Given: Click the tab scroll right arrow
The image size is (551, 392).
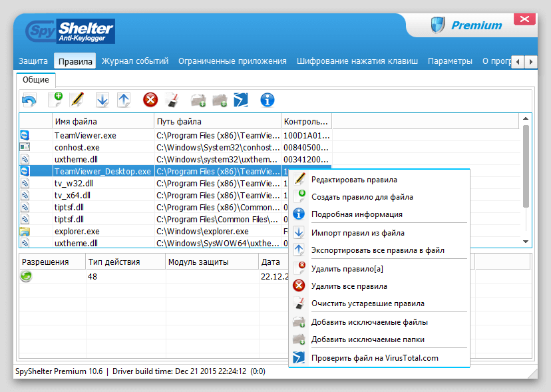Looking at the screenshot, I should point(531,62).
